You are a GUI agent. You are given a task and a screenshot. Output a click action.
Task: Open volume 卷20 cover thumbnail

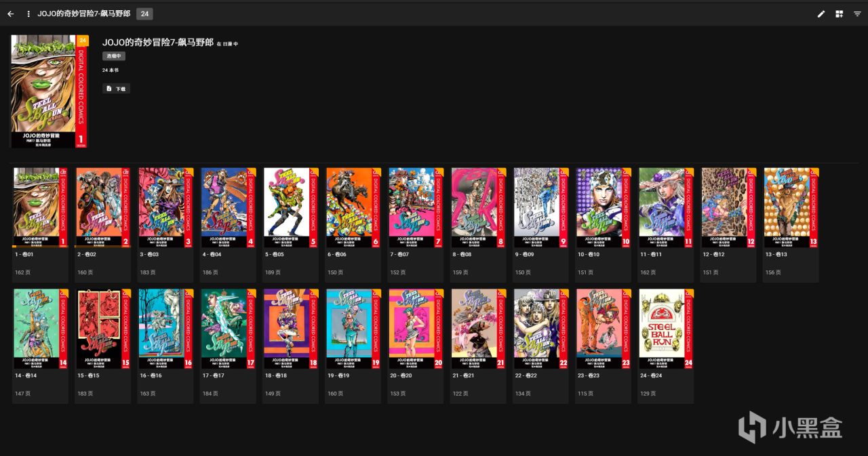pyautogui.click(x=416, y=329)
